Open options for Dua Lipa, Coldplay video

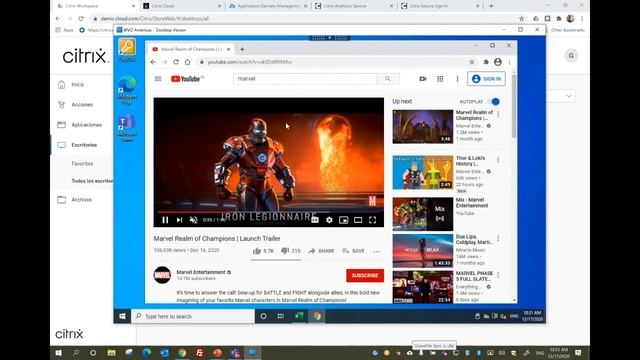[x=498, y=238]
